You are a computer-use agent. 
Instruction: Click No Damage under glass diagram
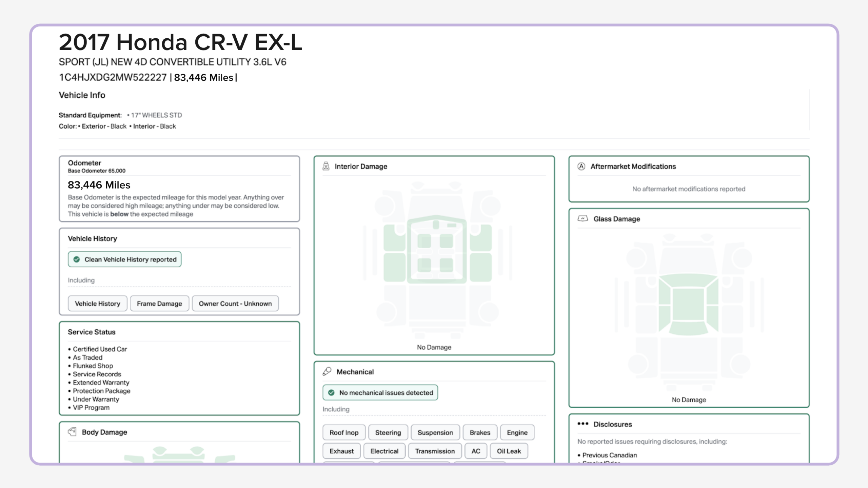(689, 400)
